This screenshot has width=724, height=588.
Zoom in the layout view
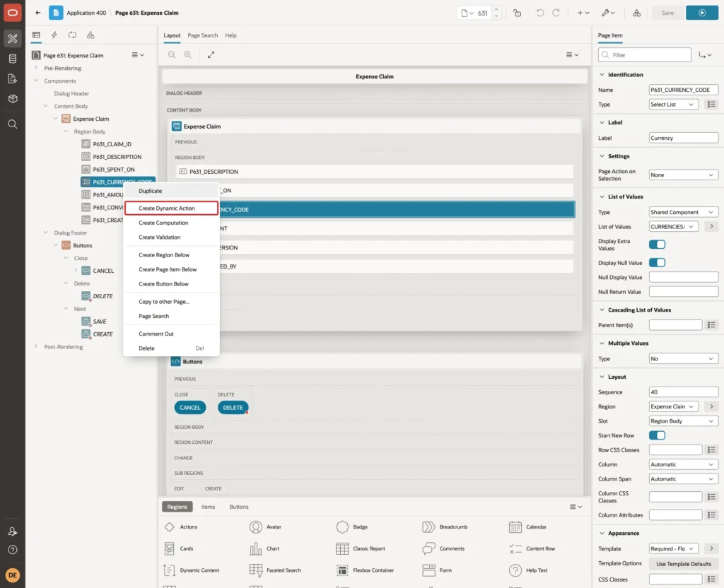click(188, 54)
